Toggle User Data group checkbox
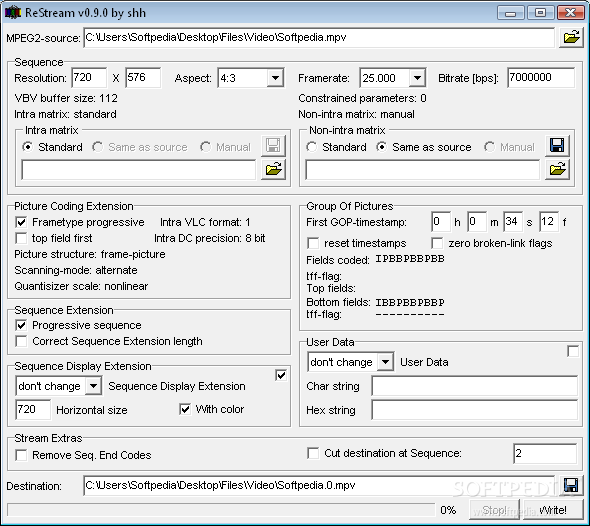590x526 pixels. (573, 351)
